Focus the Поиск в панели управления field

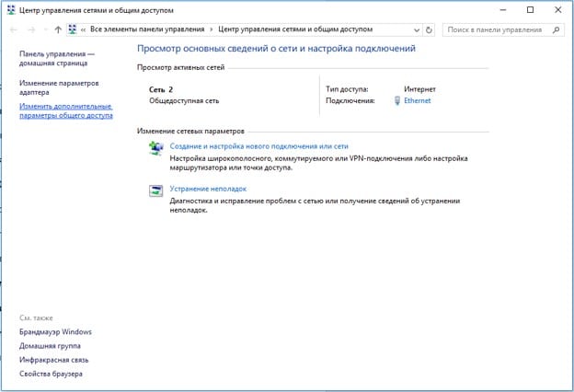[497, 29]
